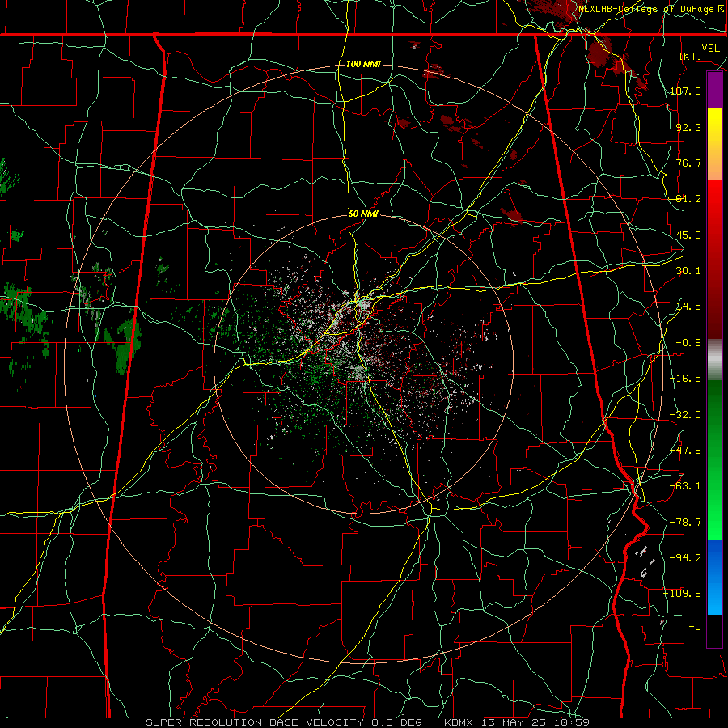Select the -0.9 value on velocity scale
Screen dimensions: 728x728
coord(688,343)
